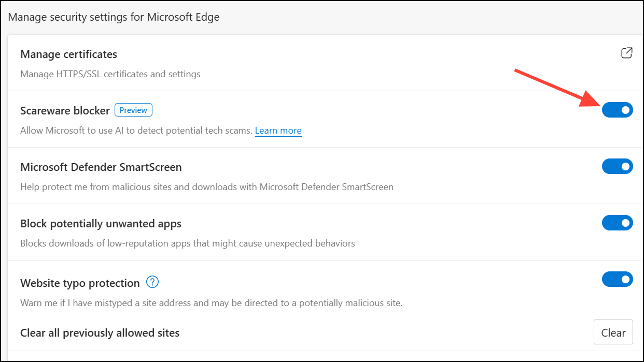Click the Manage security settings page heading
Screen dimensions: 644x362
(x=114, y=17)
